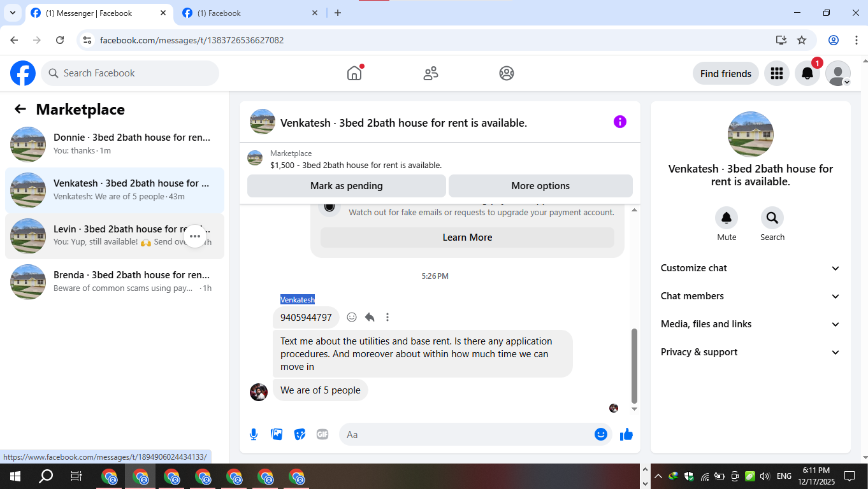The width and height of the screenshot is (868, 489).
Task: Open conversation information purple icon
Action: pos(620,122)
